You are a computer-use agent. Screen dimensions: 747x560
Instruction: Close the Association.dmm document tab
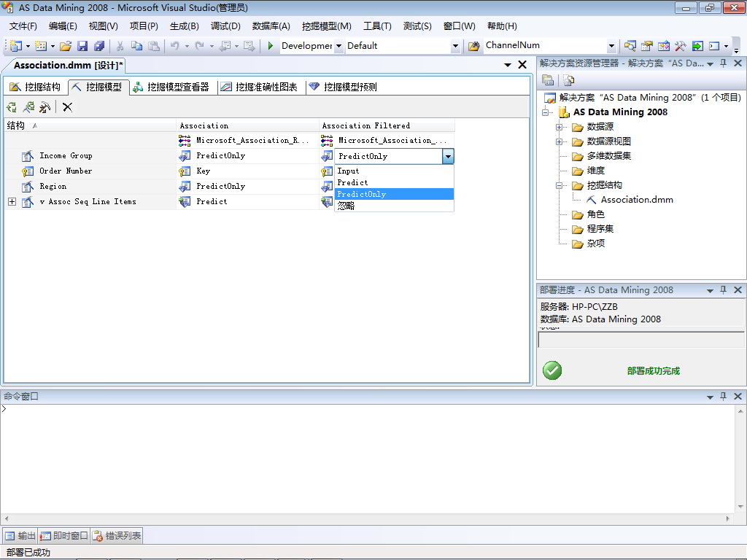522,65
